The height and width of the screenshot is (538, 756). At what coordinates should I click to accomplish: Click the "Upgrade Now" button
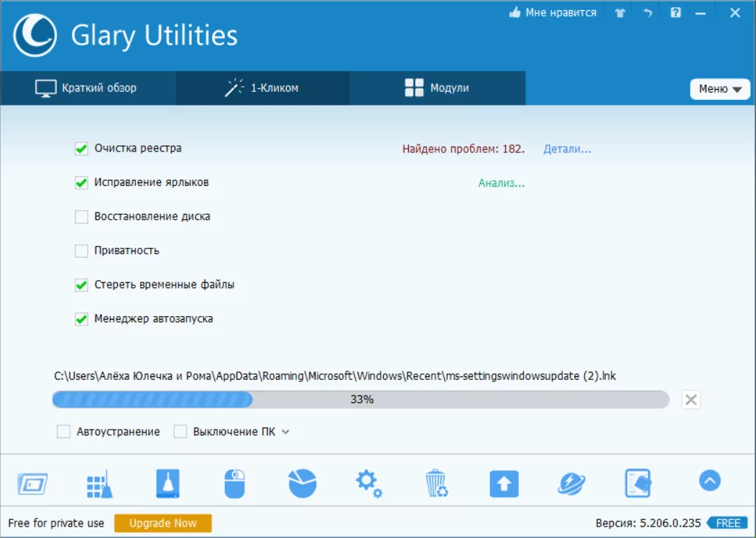[x=163, y=523]
